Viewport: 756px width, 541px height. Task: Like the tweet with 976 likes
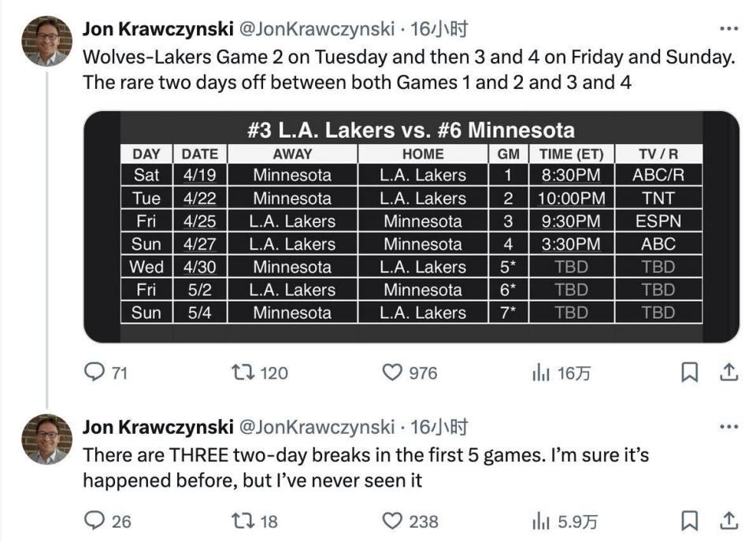[391, 372]
